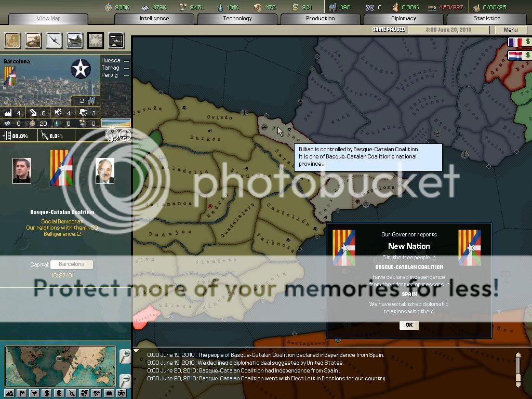Viewport: 532px width, 399px height.
Task: Enable the economic dollar map mode
Action: [x=47, y=393]
